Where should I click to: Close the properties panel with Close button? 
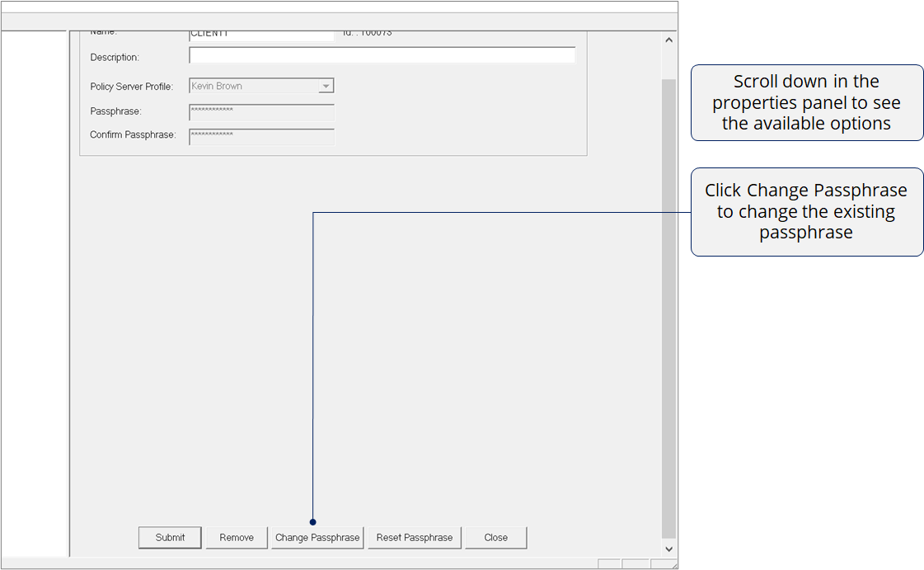click(495, 538)
